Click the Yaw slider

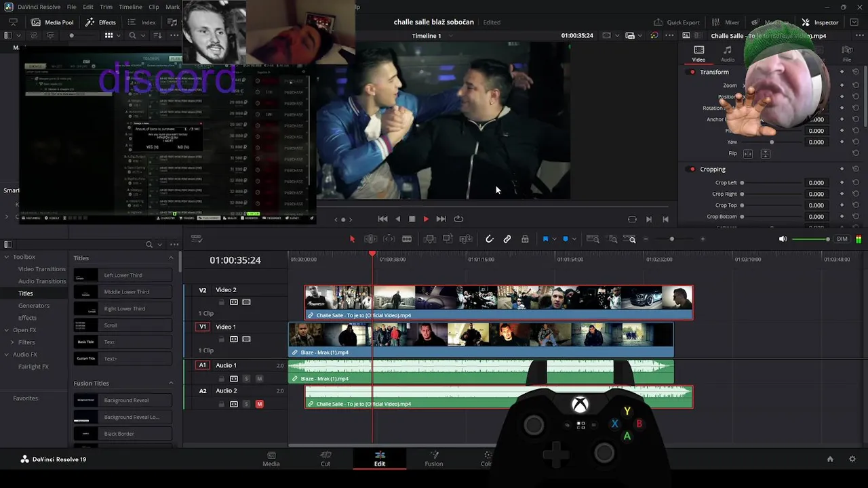[770, 142]
